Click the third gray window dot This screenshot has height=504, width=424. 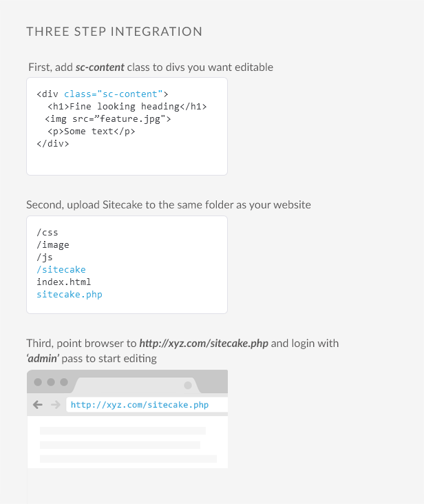tap(64, 382)
